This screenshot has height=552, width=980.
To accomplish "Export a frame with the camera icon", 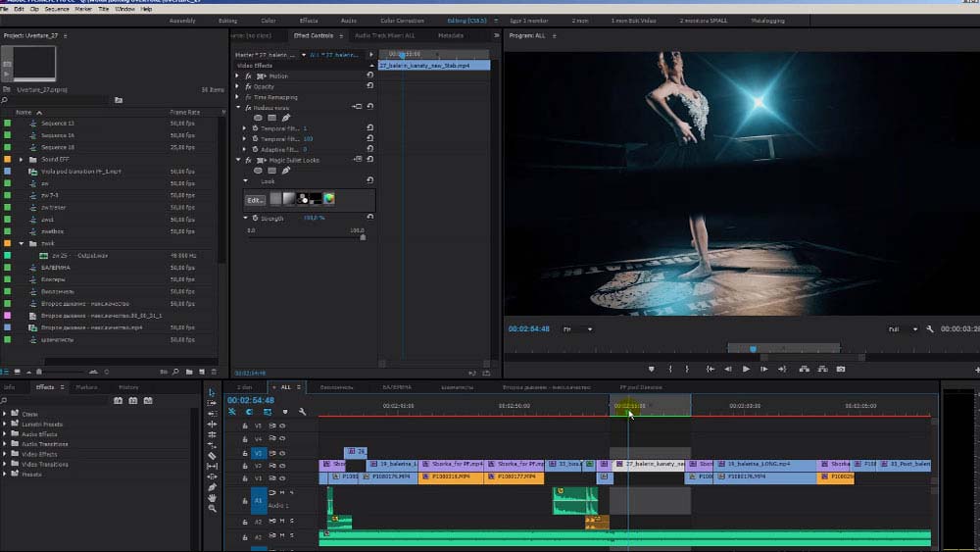I will [x=841, y=369].
